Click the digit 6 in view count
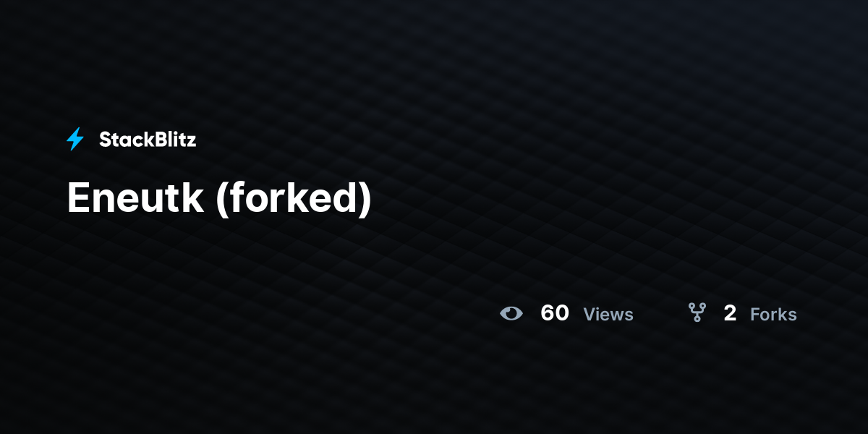 (x=548, y=313)
